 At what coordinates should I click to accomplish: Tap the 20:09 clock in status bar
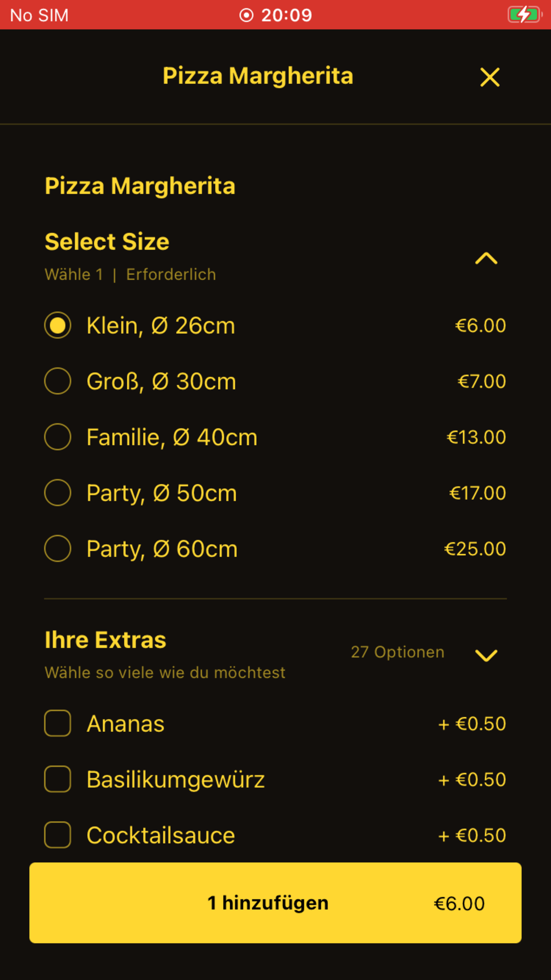point(287,15)
